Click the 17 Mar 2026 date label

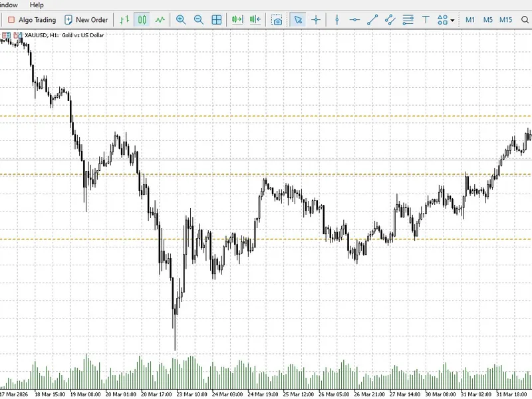[14, 394]
